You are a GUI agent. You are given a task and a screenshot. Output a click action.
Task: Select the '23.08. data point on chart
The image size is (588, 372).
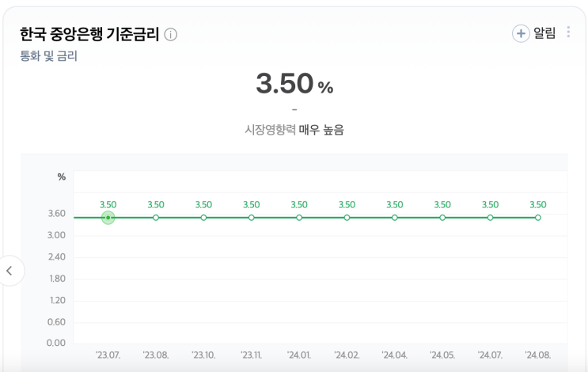[x=156, y=218]
